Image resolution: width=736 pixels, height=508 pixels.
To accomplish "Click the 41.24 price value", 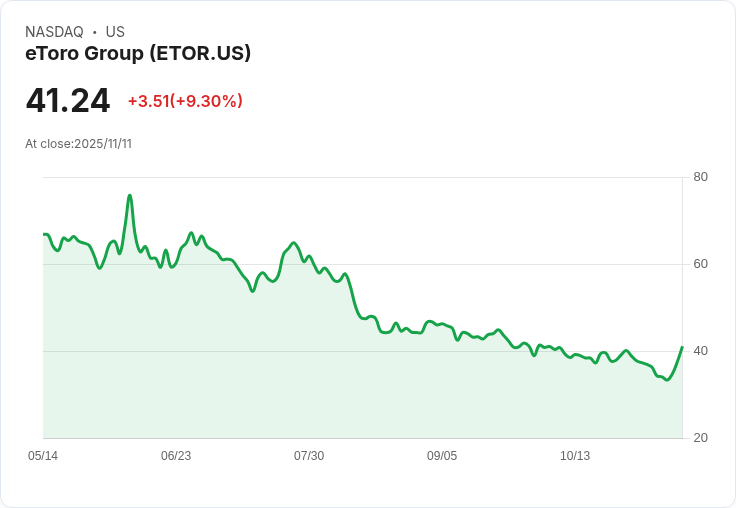I will (x=68, y=101).
